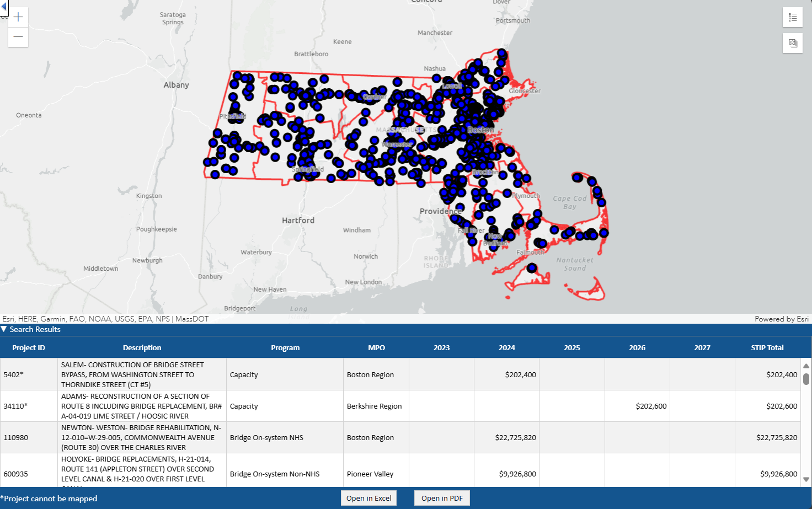Open search results in Excel
812x509 pixels.
[x=368, y=497]
